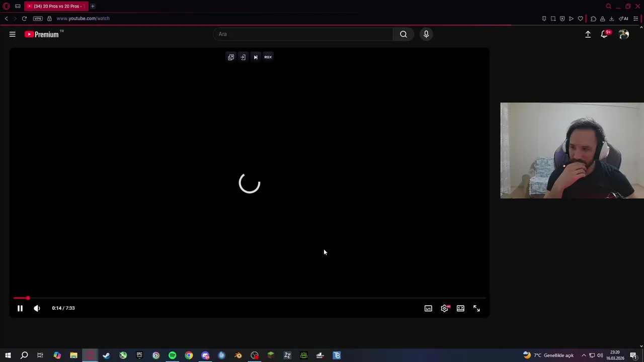Click the skip-next overlay icon
The image size is (644, 362).
[x=256, y=57]
